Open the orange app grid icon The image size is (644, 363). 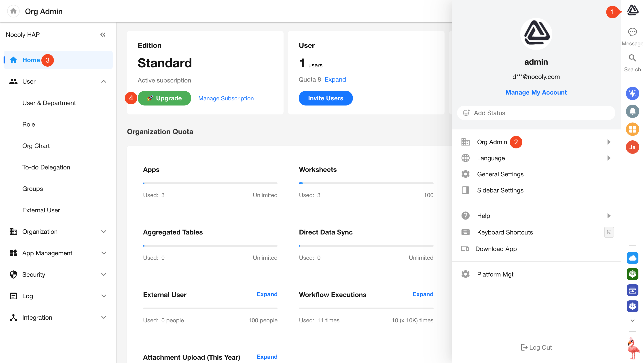pyautogui.click(x=632, y=129)
